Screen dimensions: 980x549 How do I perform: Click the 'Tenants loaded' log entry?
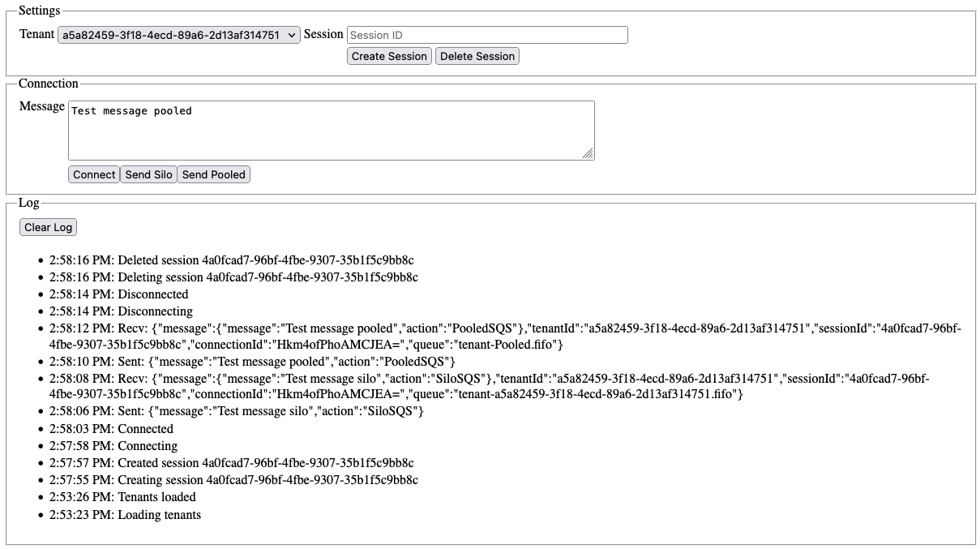point(122,497)
